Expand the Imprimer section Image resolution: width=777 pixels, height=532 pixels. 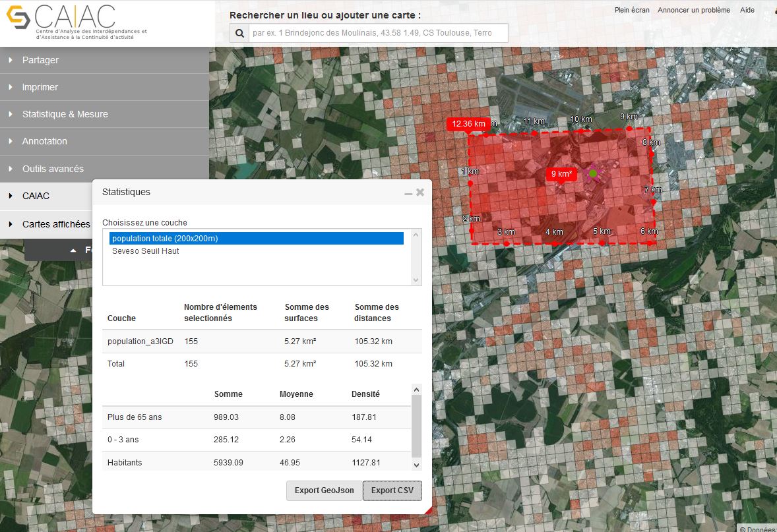tap(105, 87)
